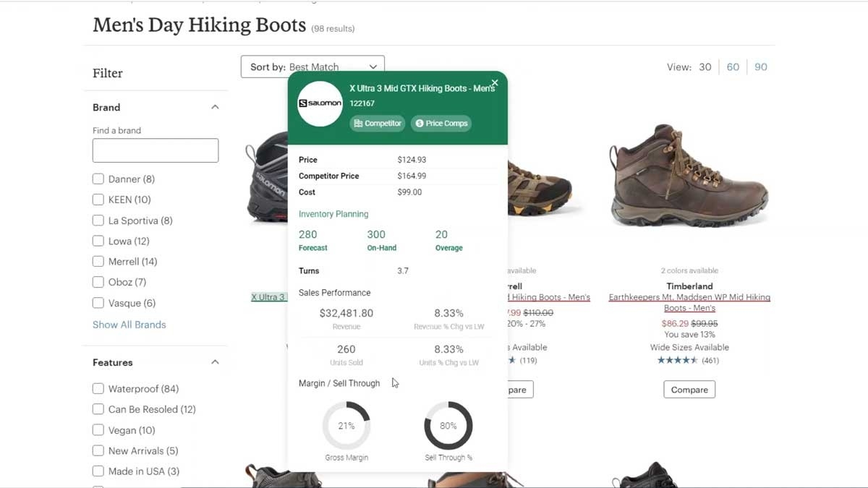Open the Sort by Best Match dropdown
Viewport: 868px width, 488px height.
pos(312,67)
